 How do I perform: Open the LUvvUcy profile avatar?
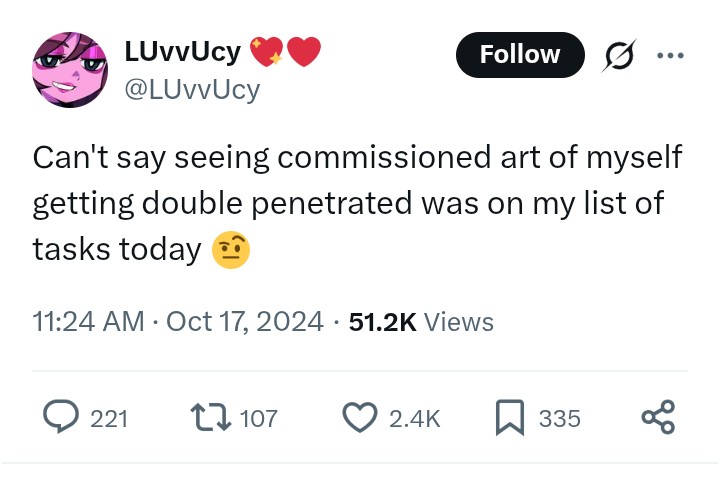[x=70, y=70]
